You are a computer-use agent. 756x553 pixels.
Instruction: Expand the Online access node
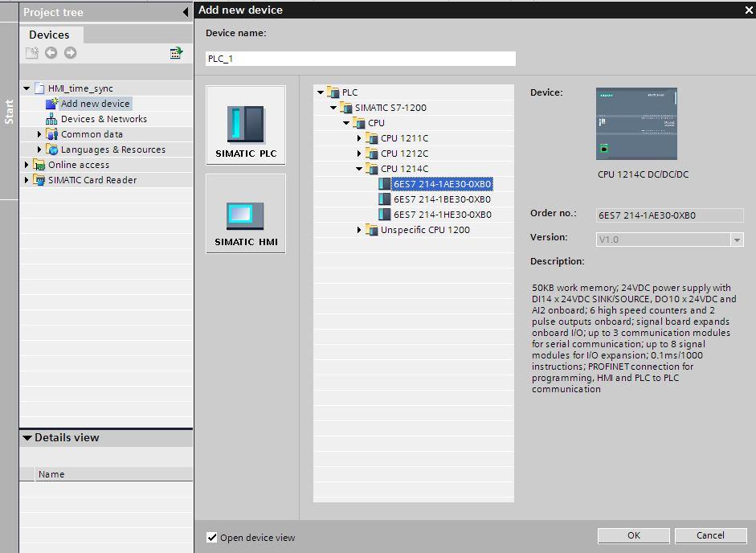click(27, 165)
